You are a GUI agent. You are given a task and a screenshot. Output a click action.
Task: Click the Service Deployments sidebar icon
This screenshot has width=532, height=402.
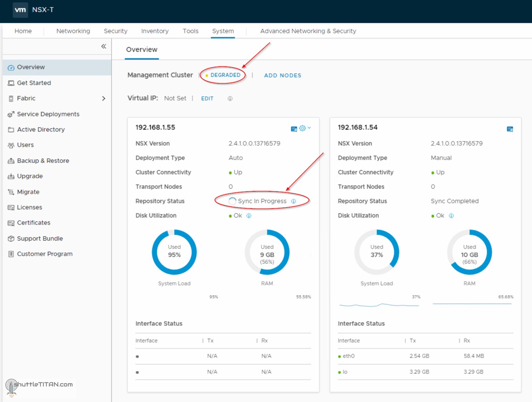pyautogui.click(x=11, y=114)
